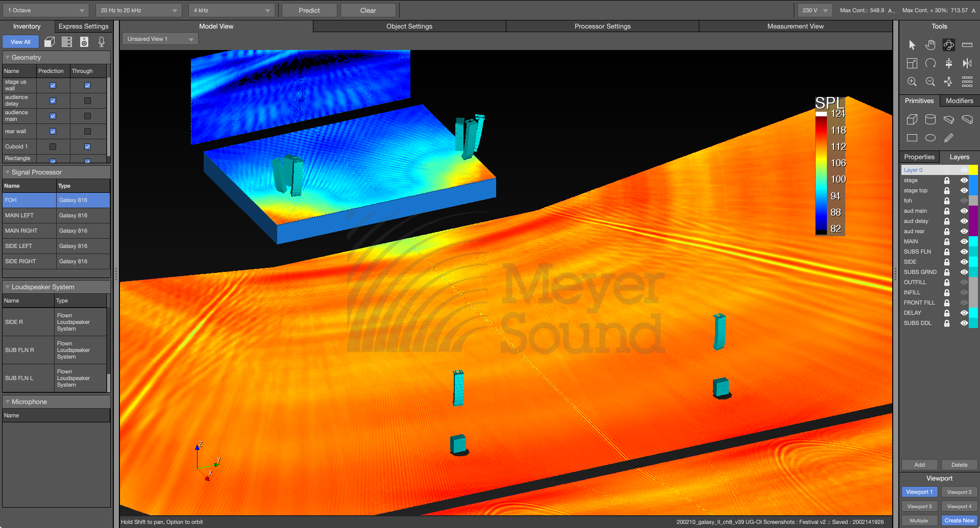Collapse the Loudspeaker System section
This screenshot has width=980, height=528.
coord(8,287)
